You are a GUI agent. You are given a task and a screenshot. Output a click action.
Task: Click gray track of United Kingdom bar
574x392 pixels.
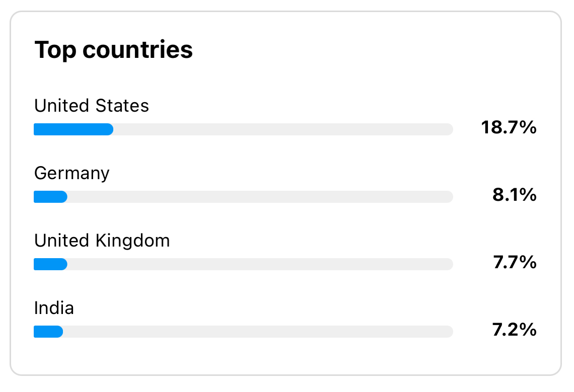point(260,264)
